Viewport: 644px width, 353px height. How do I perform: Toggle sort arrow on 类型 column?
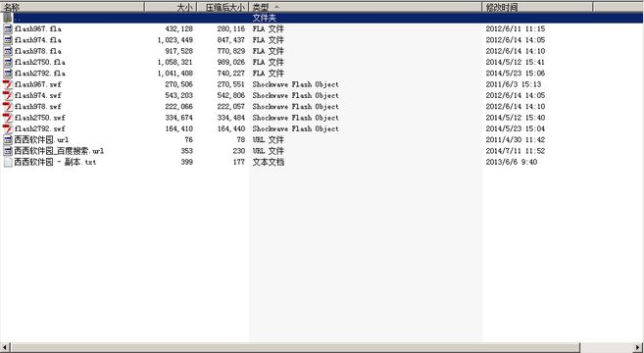click(x=276, y=7)
